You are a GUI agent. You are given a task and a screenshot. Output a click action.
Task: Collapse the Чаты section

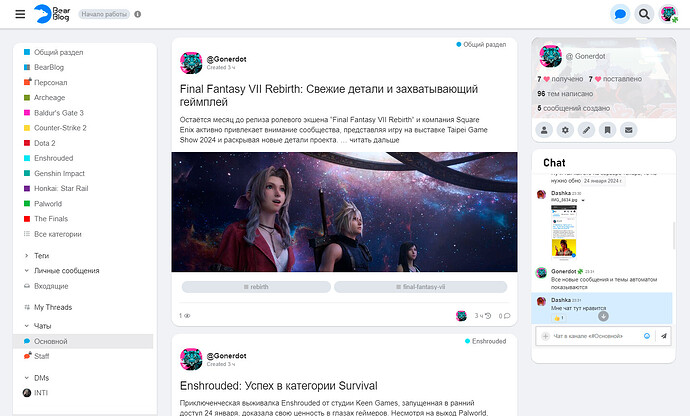tap(27, 326)
